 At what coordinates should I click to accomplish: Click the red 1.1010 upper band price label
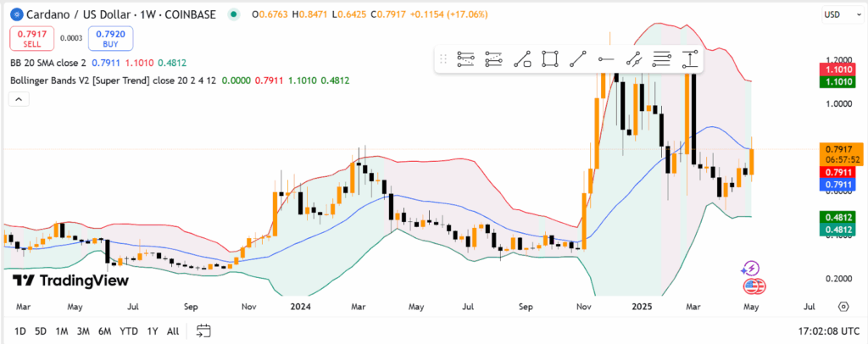tap(837, 70)
